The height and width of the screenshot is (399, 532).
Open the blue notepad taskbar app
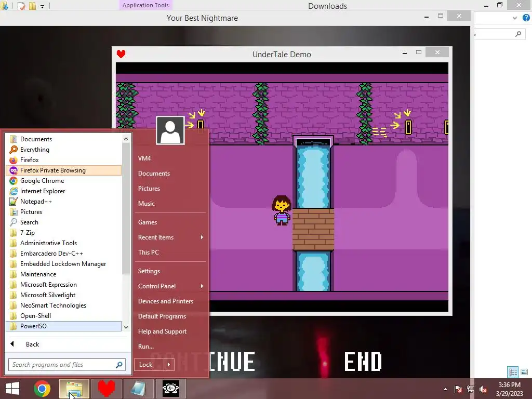pyautogui.click(x=138, y=389)
